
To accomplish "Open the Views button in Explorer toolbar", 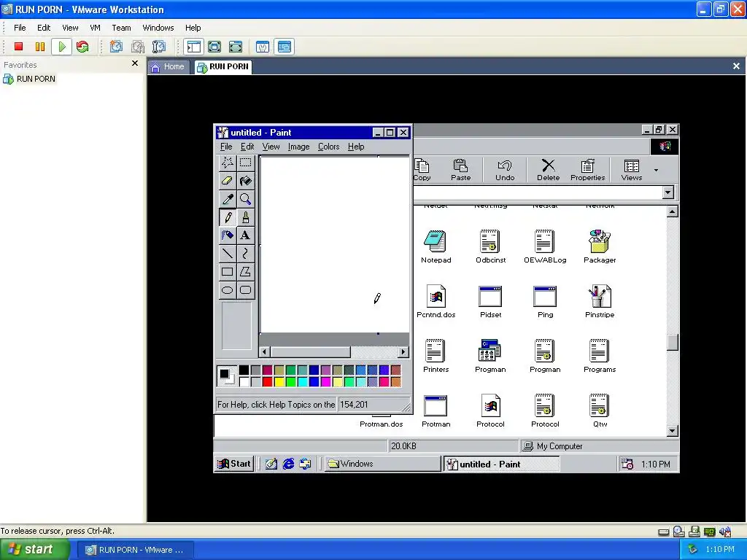I will pos(632,170).
